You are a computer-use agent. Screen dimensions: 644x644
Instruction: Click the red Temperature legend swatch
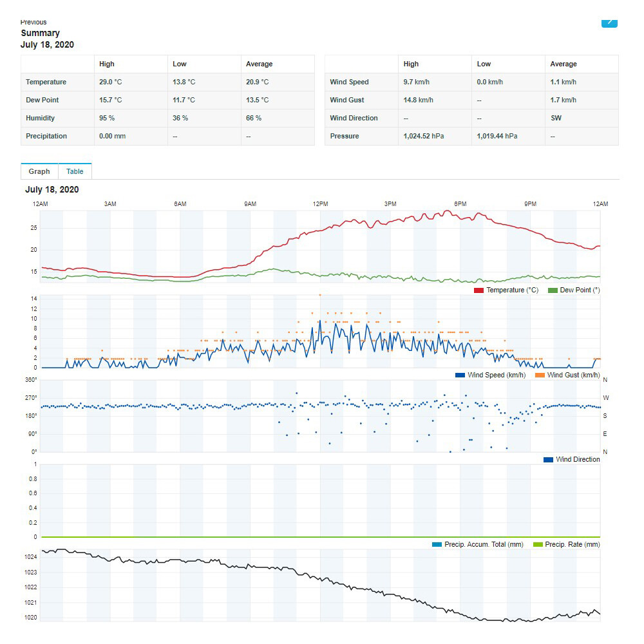[478, 290]
